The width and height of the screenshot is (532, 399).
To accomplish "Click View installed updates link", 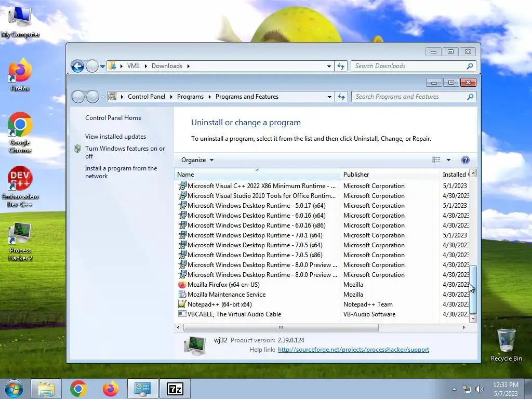I will (115, 137).
